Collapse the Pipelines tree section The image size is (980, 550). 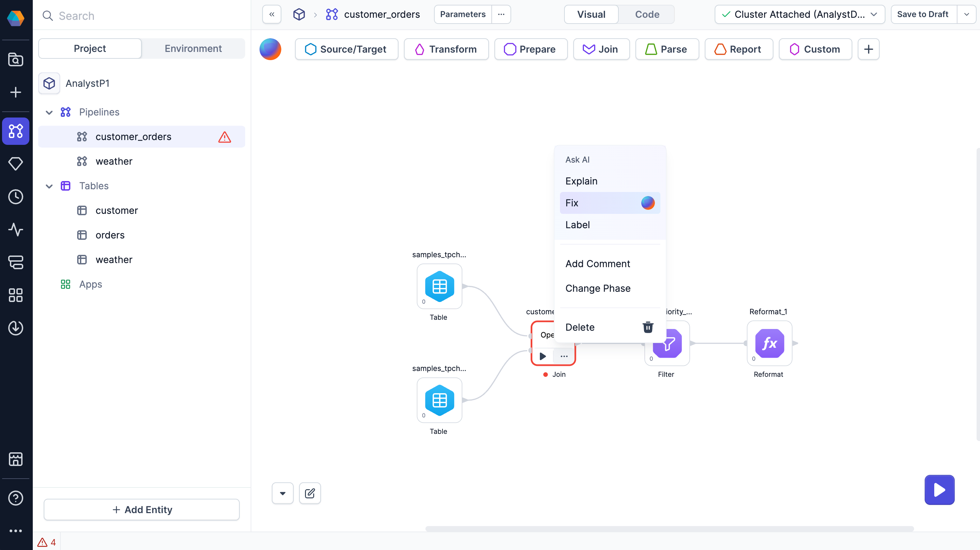49,112
